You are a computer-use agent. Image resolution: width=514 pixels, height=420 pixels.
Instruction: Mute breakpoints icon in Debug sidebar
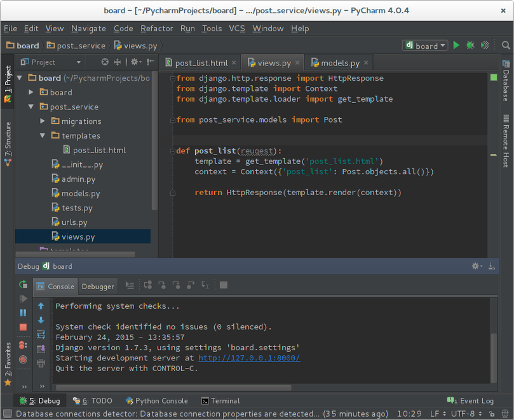pyautogui.click(x=23, y=360)
